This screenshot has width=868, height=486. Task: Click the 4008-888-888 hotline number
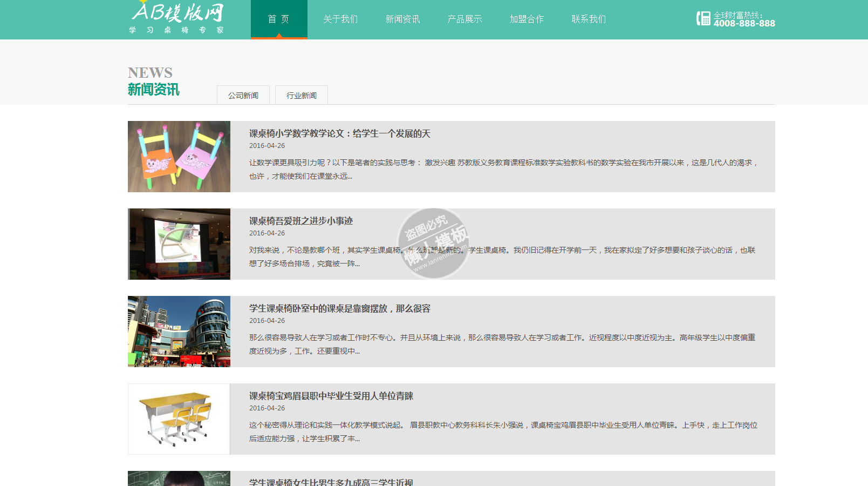point(744,23)
